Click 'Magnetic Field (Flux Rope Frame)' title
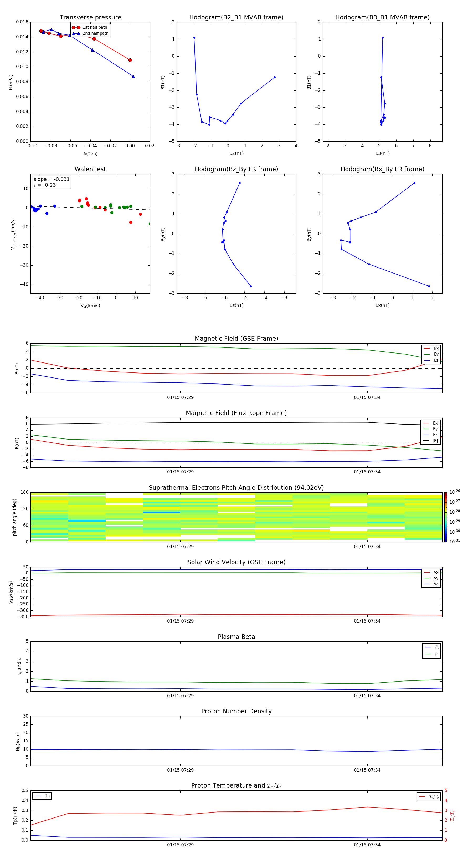The width and height of the screenshot is (473, 868). coord(236,413)
